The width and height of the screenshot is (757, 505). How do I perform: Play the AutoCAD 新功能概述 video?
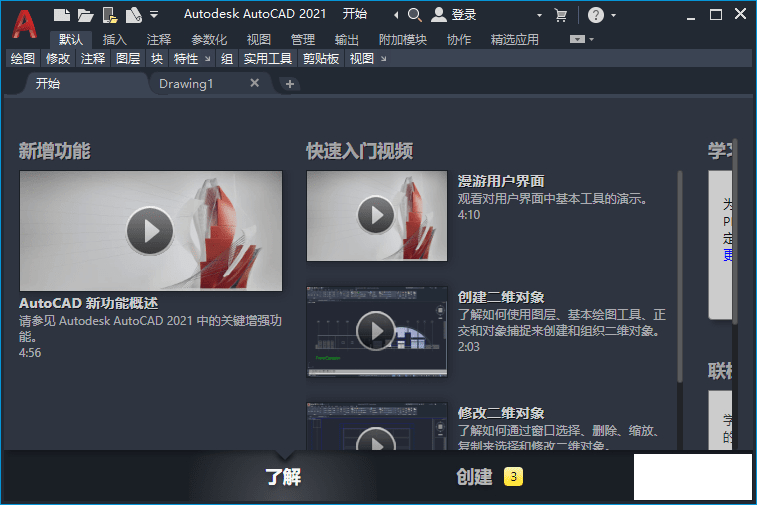pyautogui.click(x=150, y=231)
